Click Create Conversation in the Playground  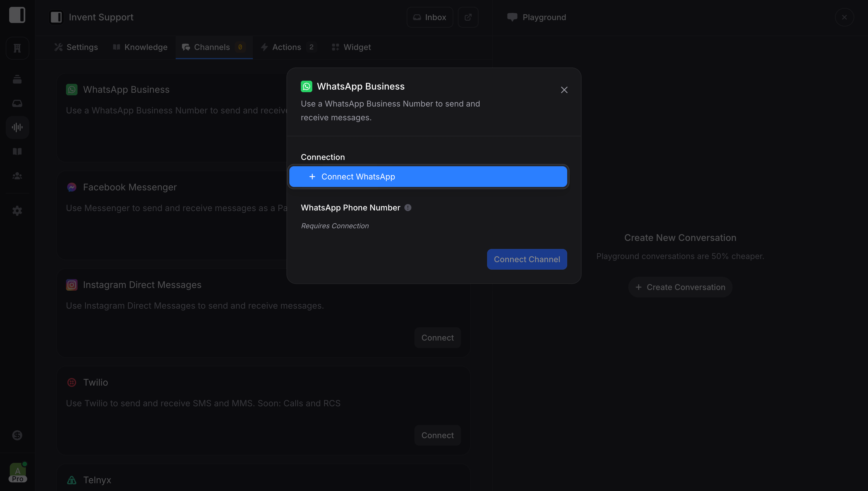point(680,287)
